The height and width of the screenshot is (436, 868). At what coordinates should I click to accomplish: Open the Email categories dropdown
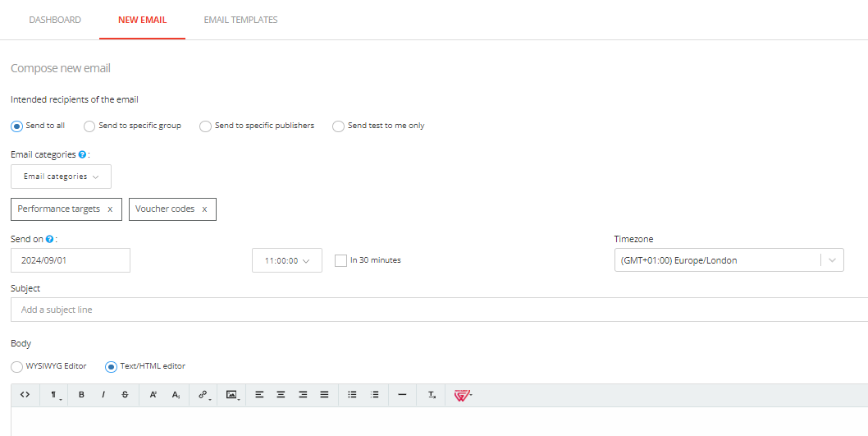pos(61,177)
